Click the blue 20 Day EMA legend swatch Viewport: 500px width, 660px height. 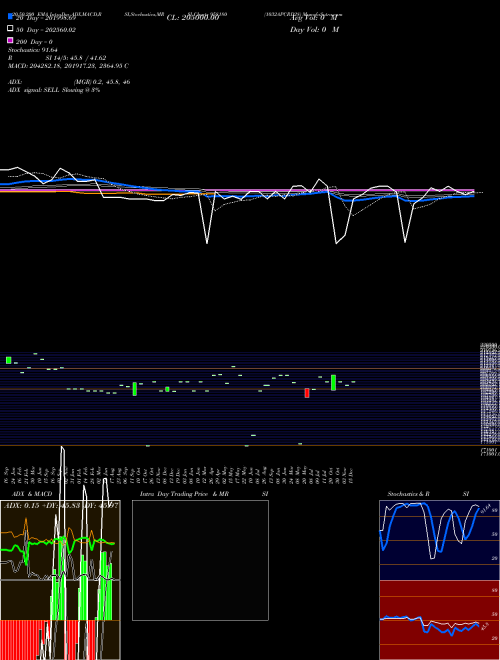[x=10, y=17]
